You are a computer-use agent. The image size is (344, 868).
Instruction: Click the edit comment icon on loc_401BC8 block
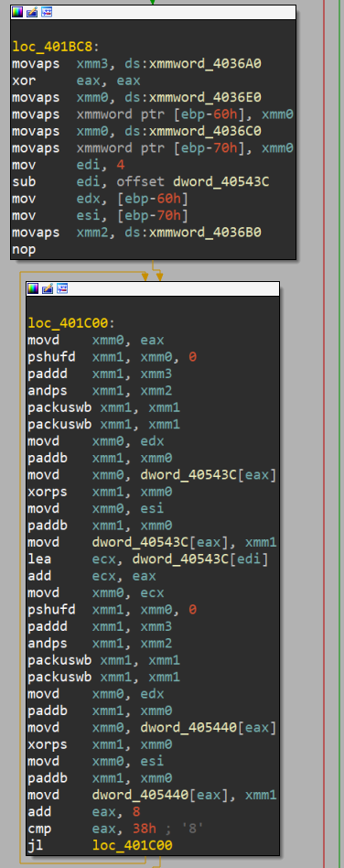(32, 12)
